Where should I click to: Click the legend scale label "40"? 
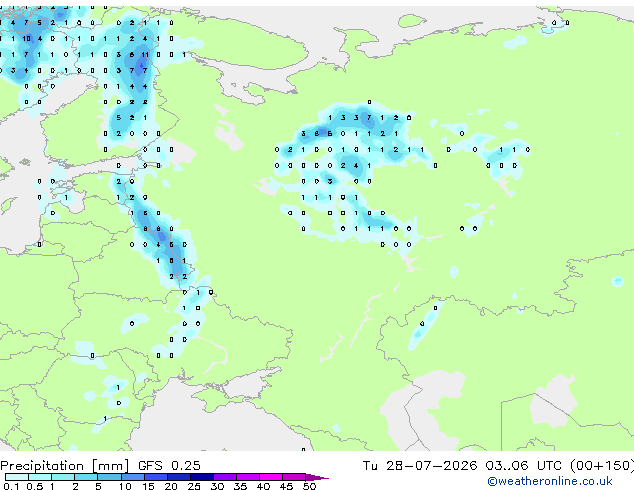click(263, 486)
